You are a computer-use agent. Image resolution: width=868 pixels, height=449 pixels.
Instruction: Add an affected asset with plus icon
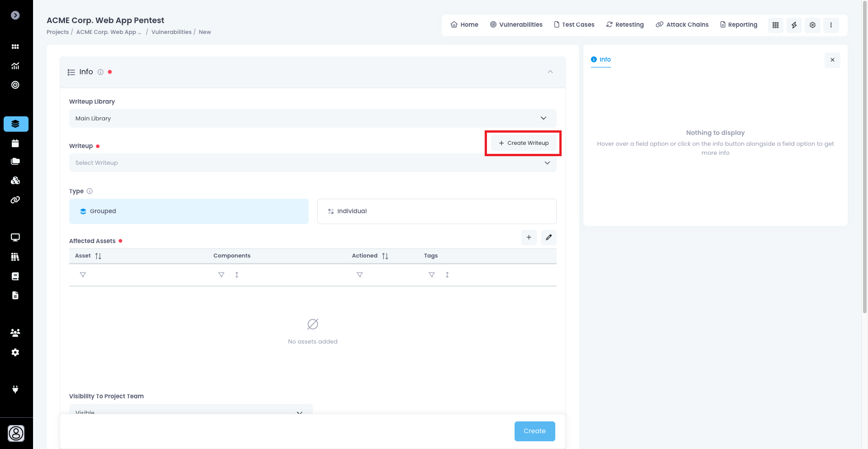pos(529,238)
